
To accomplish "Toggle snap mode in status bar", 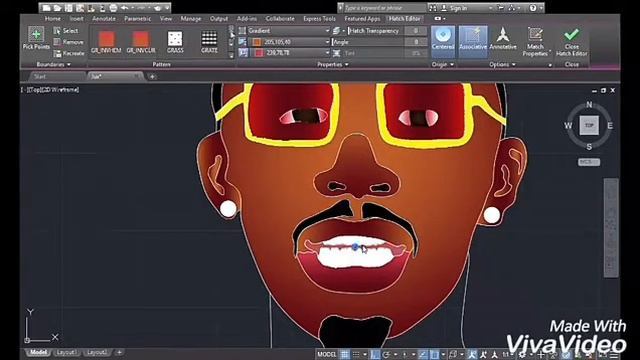I will pyautogui.click(x=356, y=354).
